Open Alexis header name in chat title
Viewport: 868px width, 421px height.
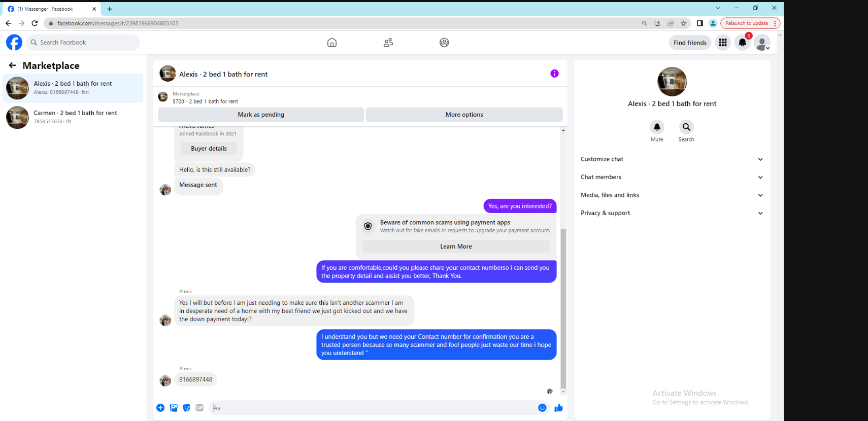223,74
